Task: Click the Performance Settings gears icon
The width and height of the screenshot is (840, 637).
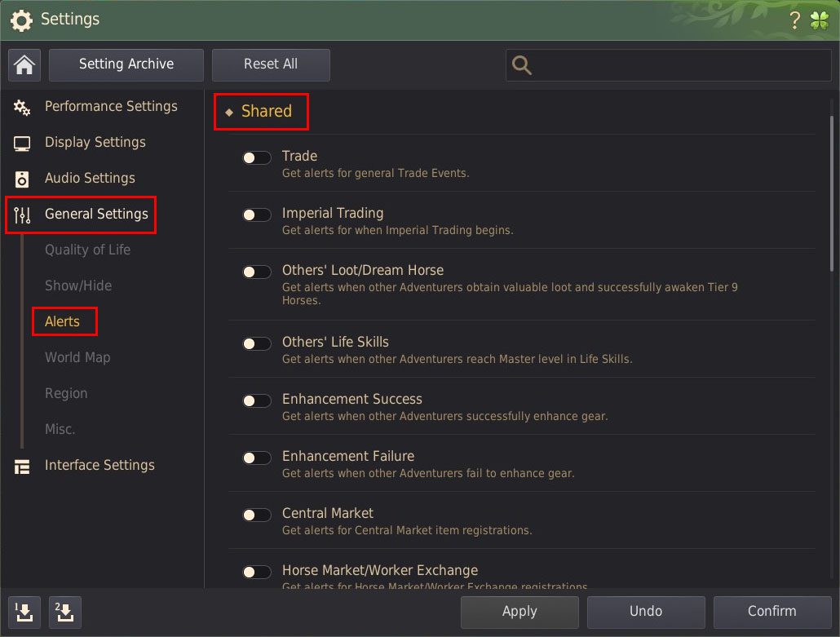Action: pos(22,107)
